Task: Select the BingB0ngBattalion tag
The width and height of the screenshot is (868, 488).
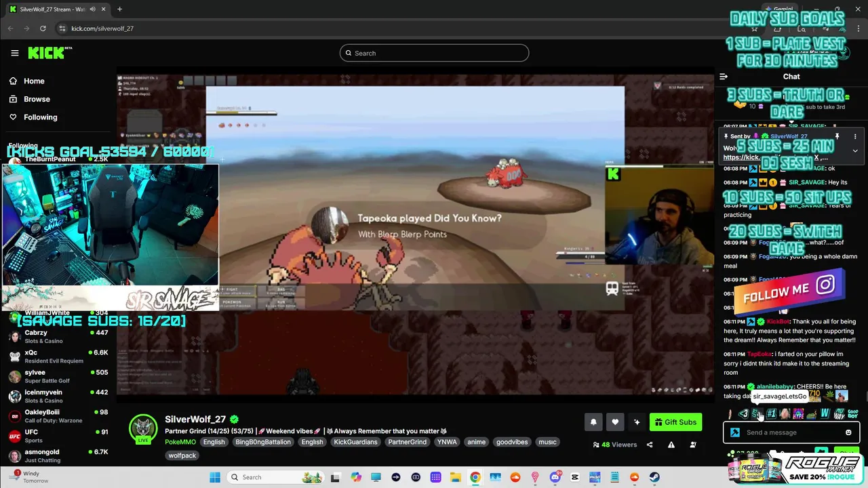Action: [263, 442]
